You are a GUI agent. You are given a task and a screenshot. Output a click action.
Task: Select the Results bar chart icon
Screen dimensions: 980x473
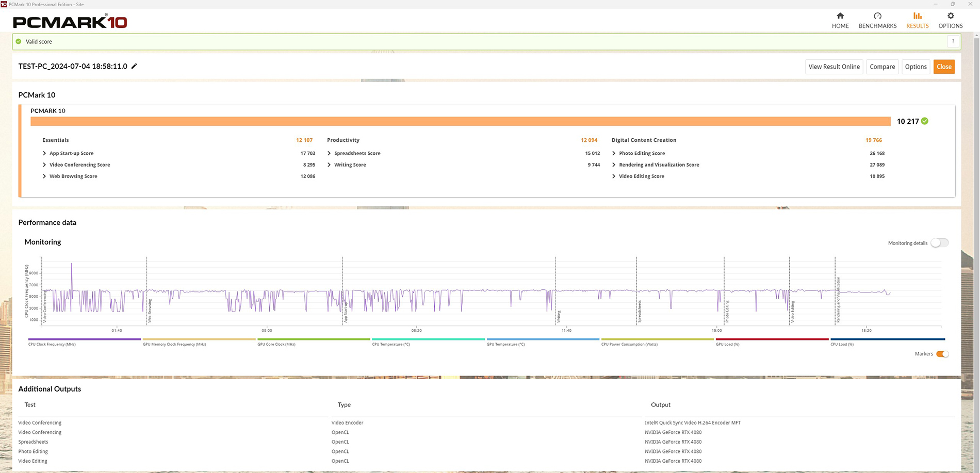[x=918, y=16]
